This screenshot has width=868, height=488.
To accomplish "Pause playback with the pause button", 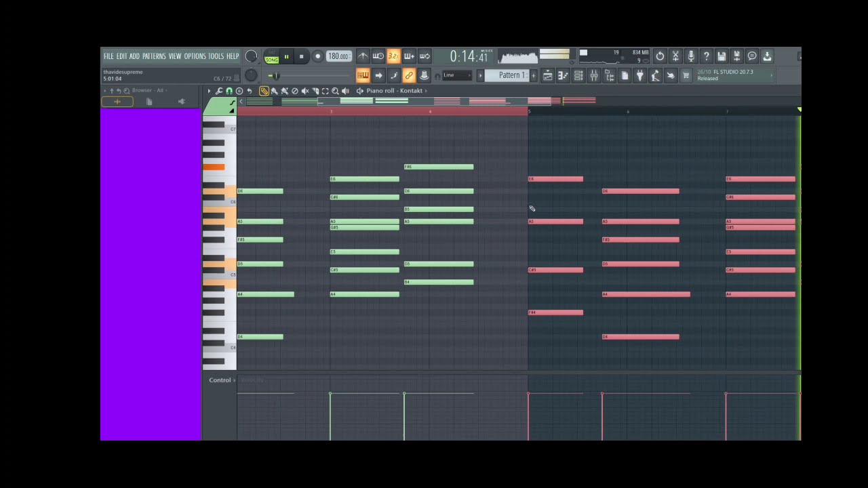I will tap(286, 56).
